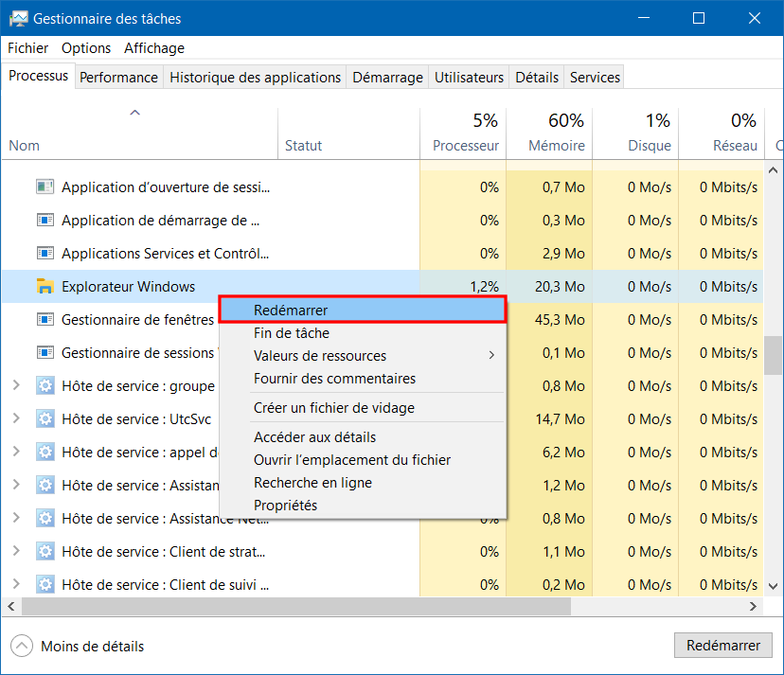The width and height of the screenshot is (784, 675).
Task: Select Fin de tâche in the context menu
Action: [x=363, y=333]
